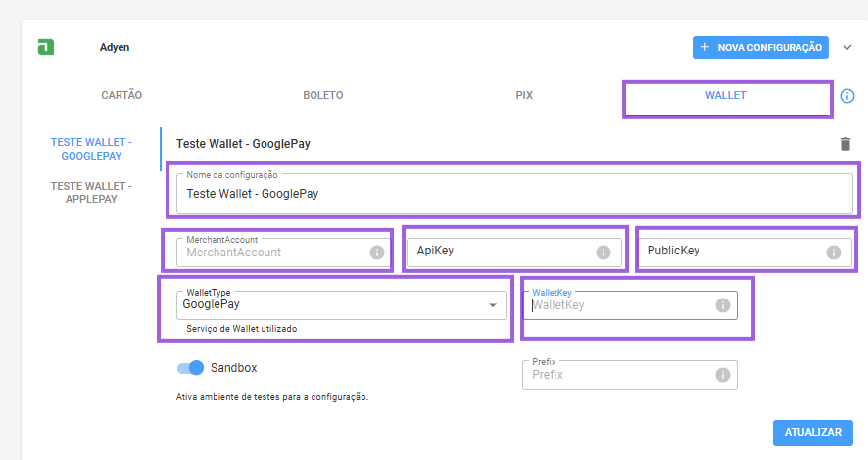Collapse the Adyen panel with the chevron
Image resolution: width=868 pixels, height=460 pixels.
click(847, 47)
